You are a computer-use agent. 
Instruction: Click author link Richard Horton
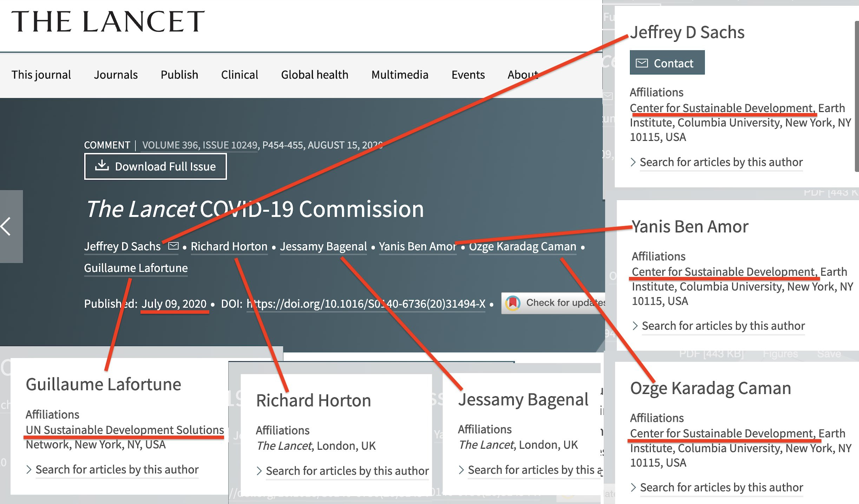(229, 246)
